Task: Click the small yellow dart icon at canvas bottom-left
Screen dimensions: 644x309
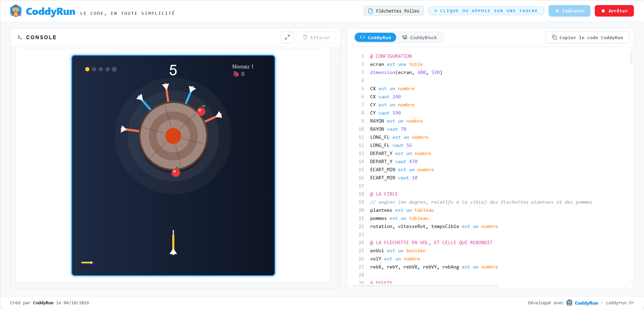Action: [87, 262]
